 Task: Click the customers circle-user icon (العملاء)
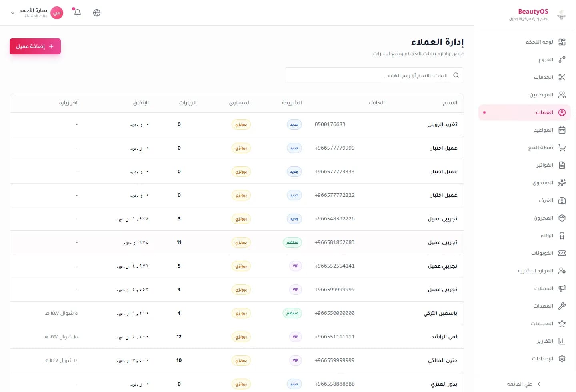coord(562,112)
